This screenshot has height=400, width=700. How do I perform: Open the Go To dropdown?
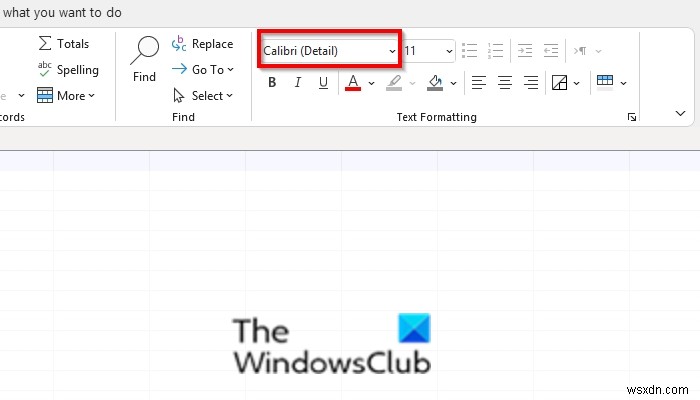203,70
